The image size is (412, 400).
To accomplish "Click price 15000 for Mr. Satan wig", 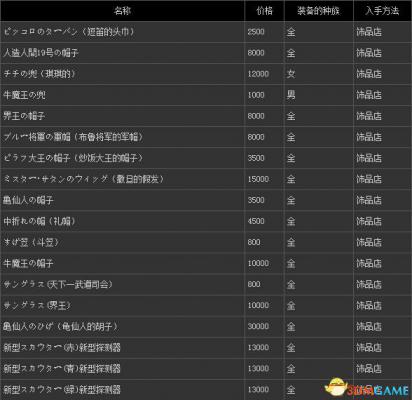I will 258,179.
